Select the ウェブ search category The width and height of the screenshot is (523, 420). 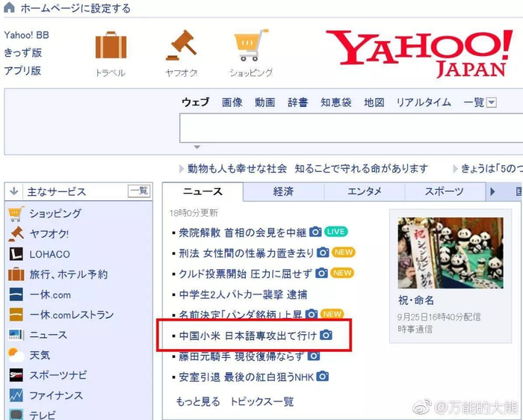(196, 102)
